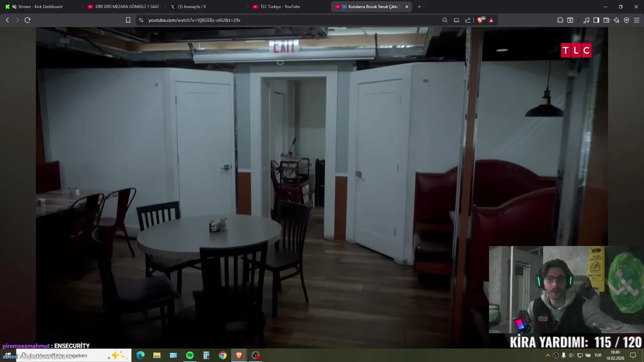Open the volume speaker control in the tray
Screen dimensions: 644x362
(572, 355)
